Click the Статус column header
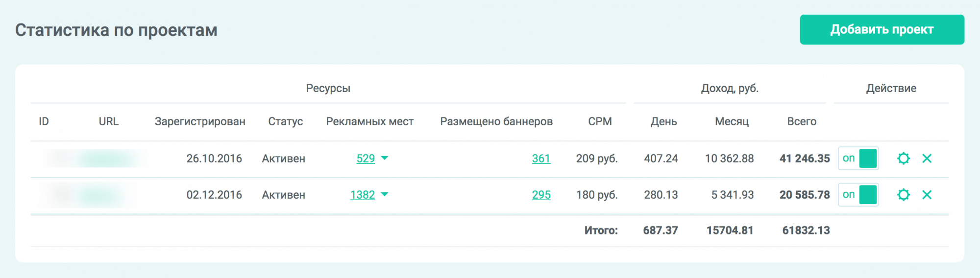Viewport: 980px width, 278px height. (x=285, y=121)
